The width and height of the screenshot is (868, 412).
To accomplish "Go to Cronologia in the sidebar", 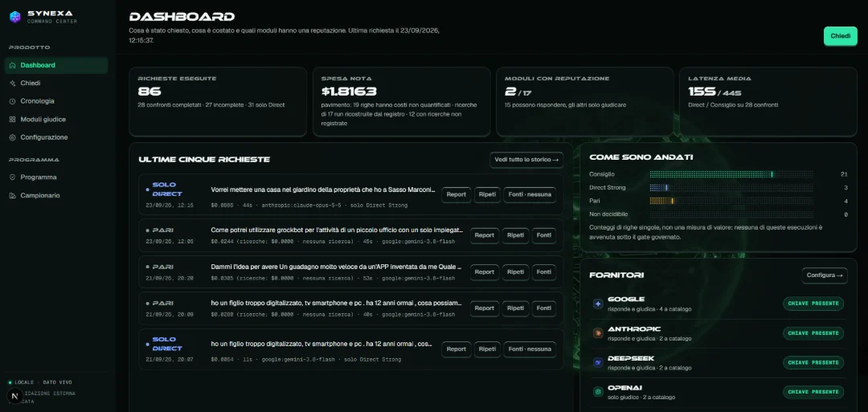I will 56,101.
